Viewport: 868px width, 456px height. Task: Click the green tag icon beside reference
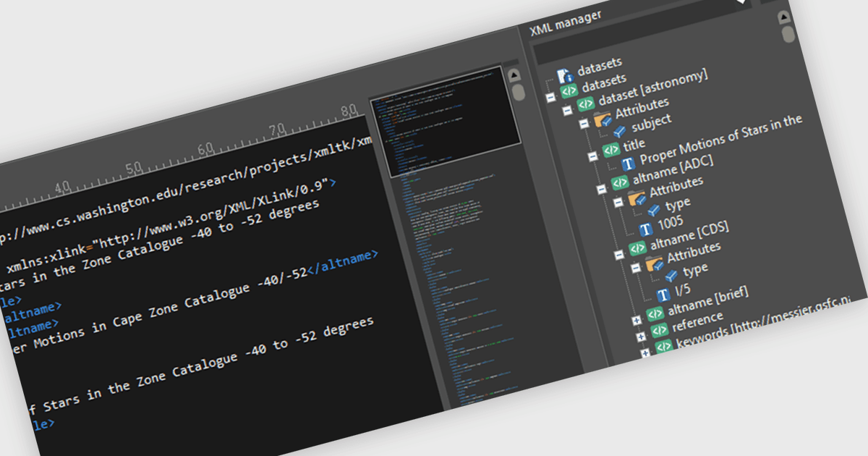pyautogui.click(x=659, y=330)
